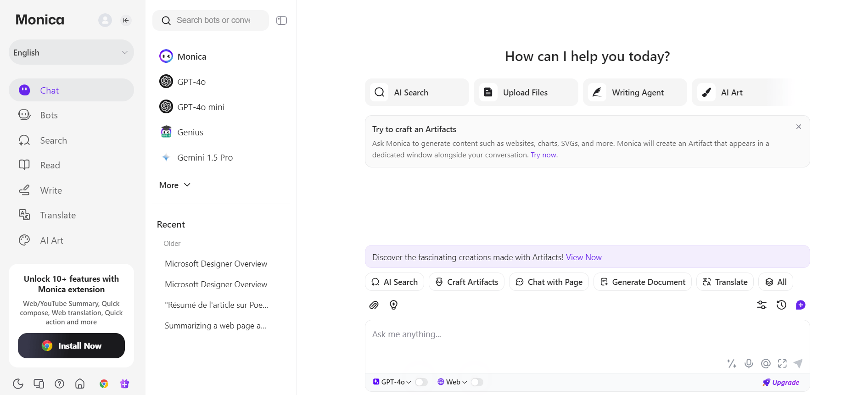Click the @ mention icon
The image size is (868, 395).
tap(766, 363)
